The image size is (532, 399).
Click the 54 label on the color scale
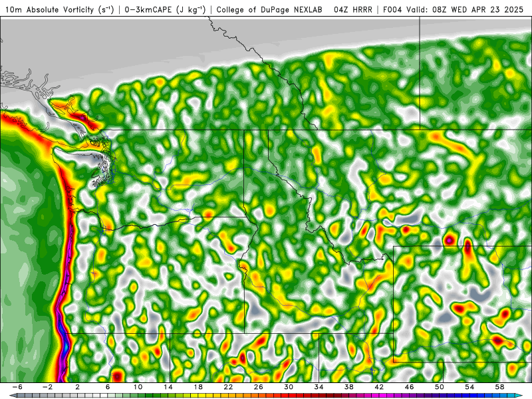tap(469, 387)
